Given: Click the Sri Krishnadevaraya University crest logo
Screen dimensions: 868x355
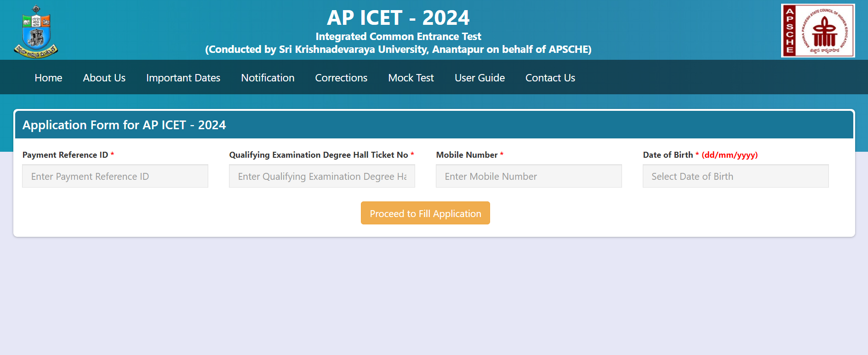Looking at the screenshot, I should 36,32.
